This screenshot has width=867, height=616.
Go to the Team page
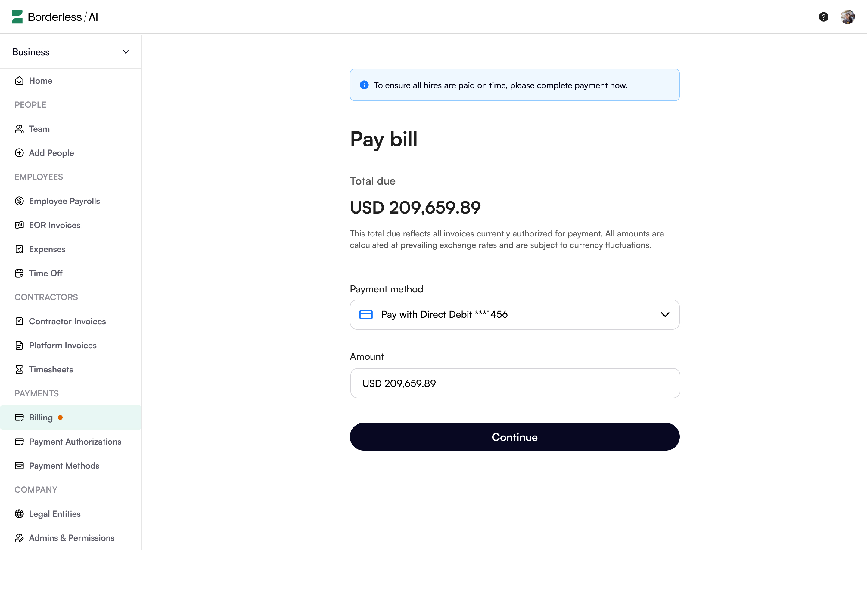click(39, 129)
